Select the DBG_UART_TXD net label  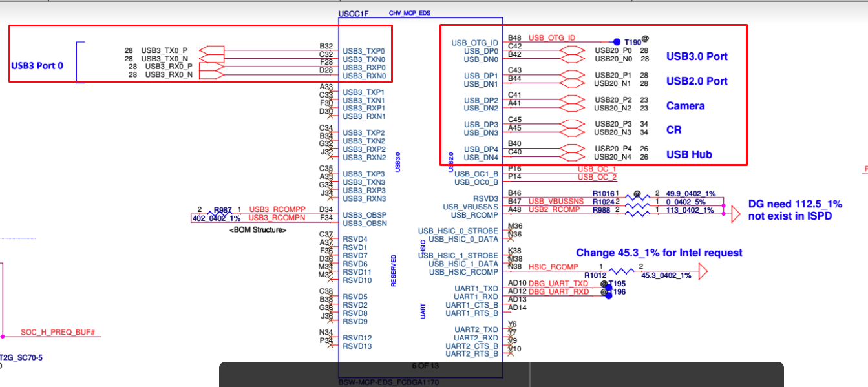pos(558,284)
